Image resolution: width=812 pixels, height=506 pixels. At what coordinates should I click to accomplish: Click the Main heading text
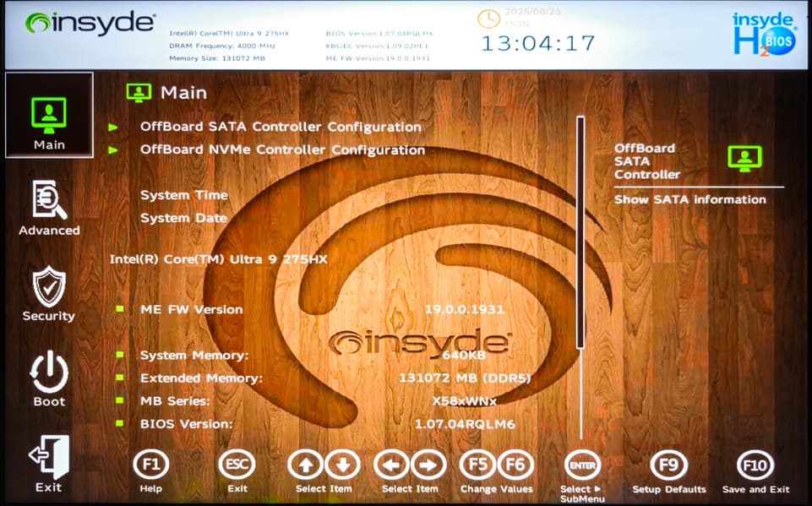[x=184, y=93]
